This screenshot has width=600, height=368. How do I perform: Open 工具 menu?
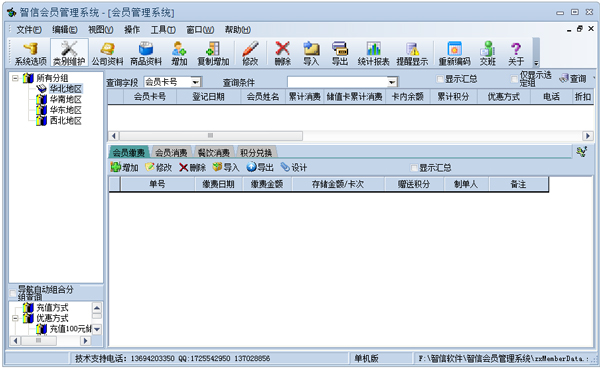click(163, 29)
